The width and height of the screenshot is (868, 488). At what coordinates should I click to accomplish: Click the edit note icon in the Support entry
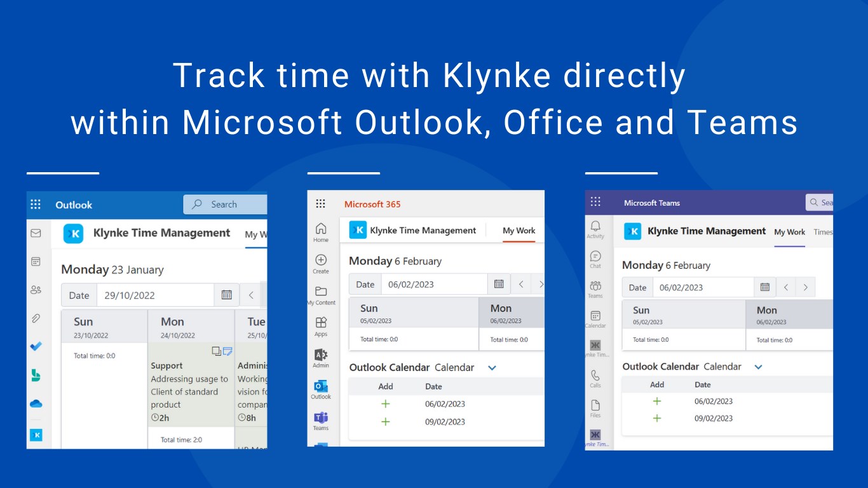pyautogui.click(x=227, y=351)
